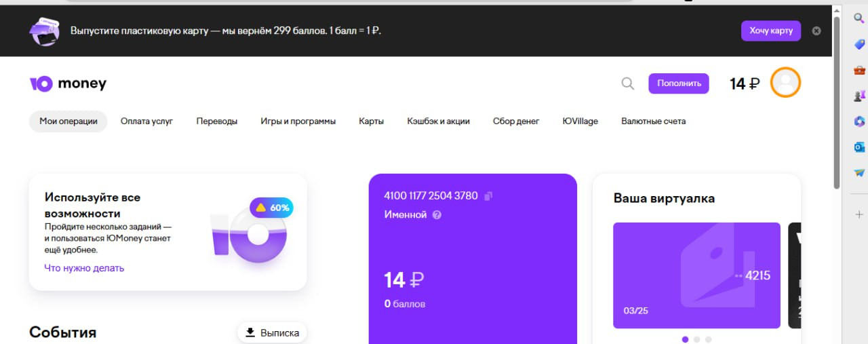The width and height of the screenshot is (868, 344).
Task: Click the Используйте все возможности heading
Action: pos(93,205)
